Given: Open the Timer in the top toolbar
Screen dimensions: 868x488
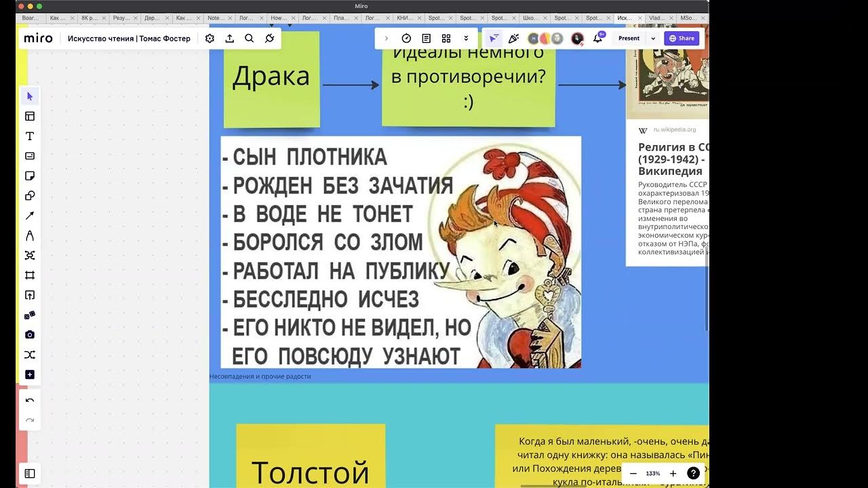Looking at the screenshot, I should (406, 39).
